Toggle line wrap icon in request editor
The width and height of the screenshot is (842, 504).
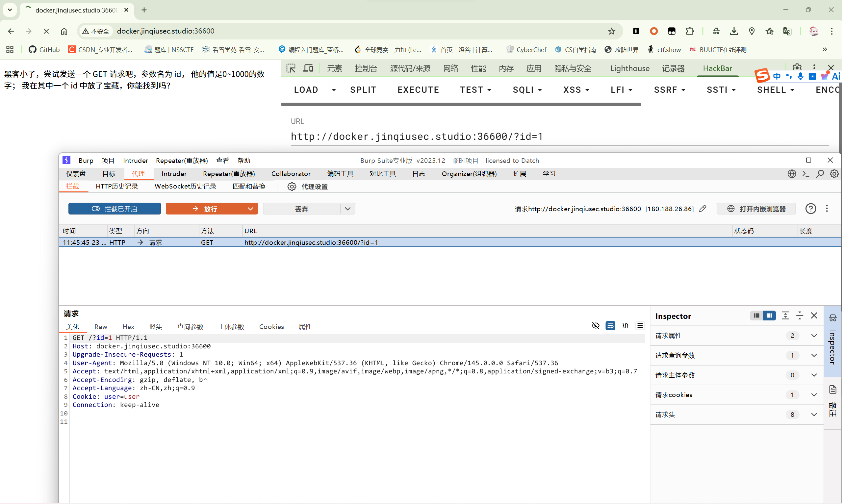pos(610,326)
